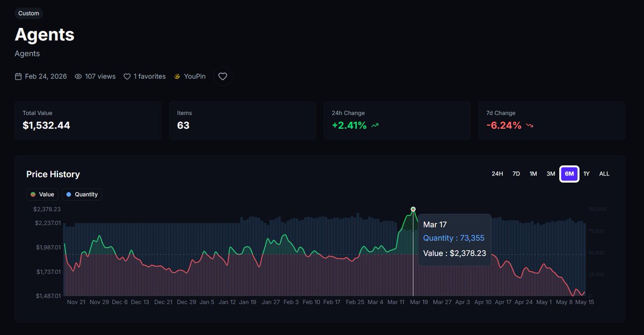Click the 24h Change card
Image resolution: width=644 pixels, height=335 pixels.
pyautogui.click(x=397, y=121)
